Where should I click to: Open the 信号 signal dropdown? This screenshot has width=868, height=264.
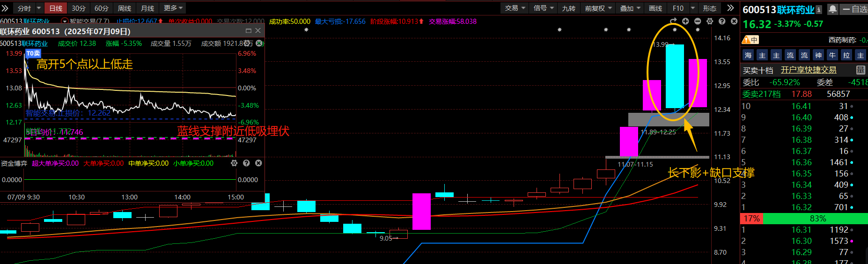pyautogui.click(x=544, y=8)
